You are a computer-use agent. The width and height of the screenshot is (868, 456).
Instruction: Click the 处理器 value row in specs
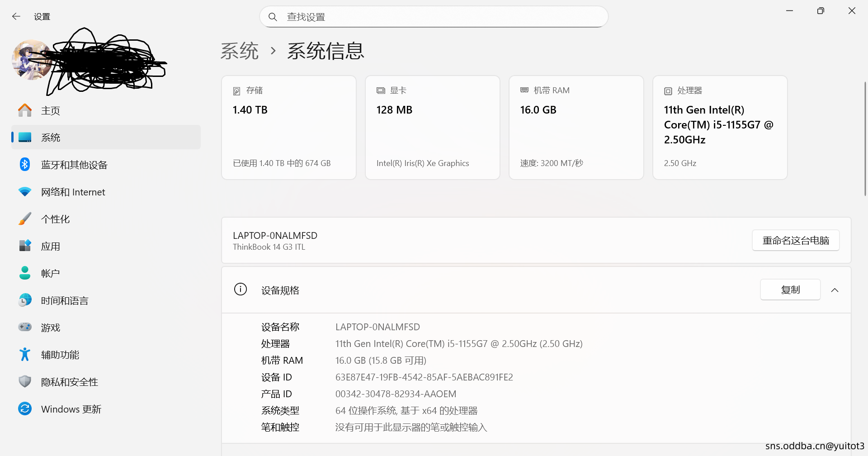pyautogui.click(x=459, y=344)
